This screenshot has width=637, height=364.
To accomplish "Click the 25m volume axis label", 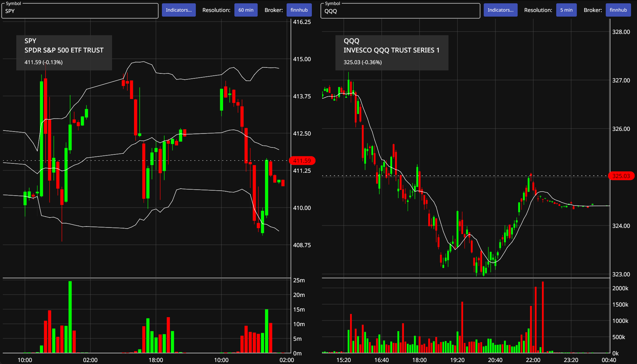I will [299, 280].
